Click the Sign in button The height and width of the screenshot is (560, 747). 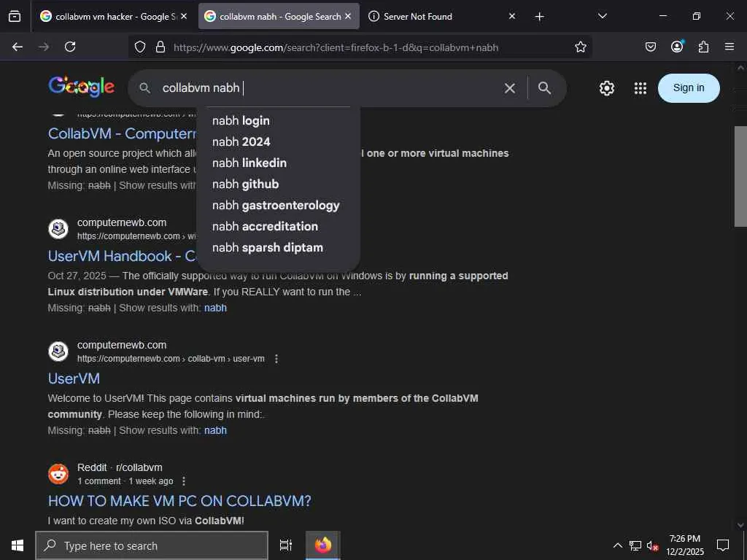click(x=689, y=88)
